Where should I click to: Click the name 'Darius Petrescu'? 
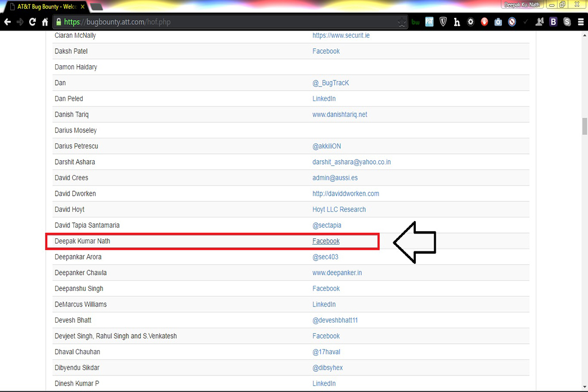76,146
